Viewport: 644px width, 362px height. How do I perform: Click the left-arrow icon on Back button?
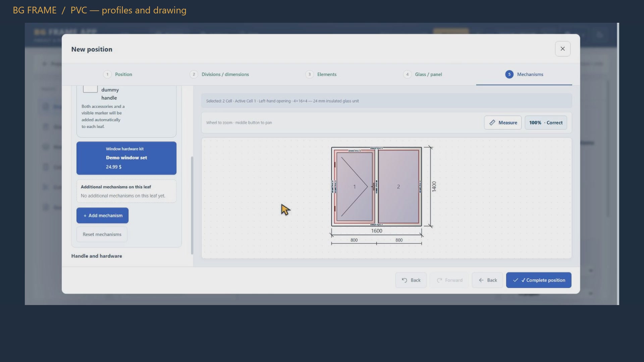pos(481,280)
